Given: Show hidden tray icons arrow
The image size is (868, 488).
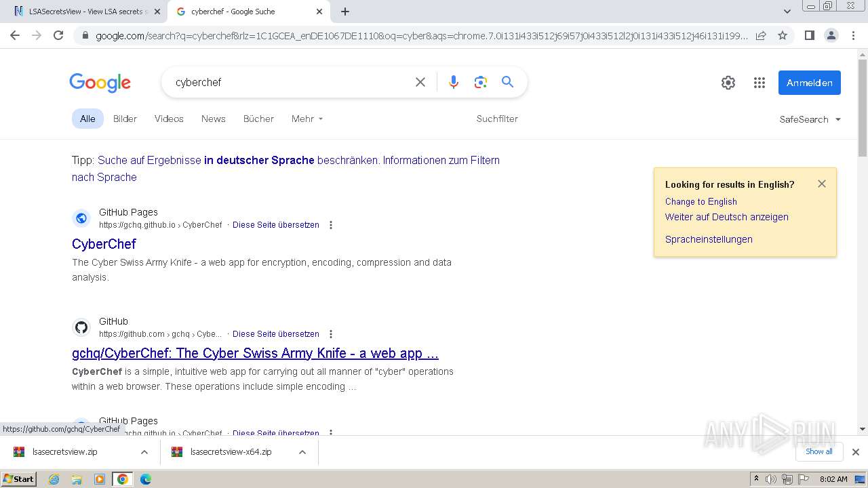Looking at the screenshot, I should click(x=756, y=479).
